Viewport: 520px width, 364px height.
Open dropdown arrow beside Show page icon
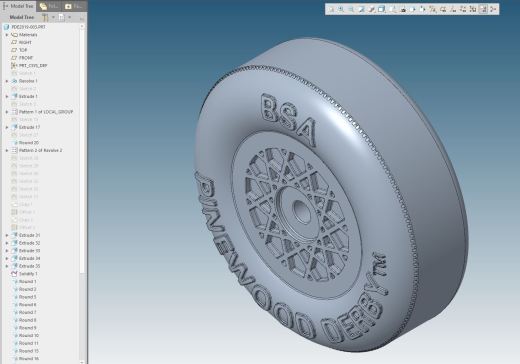coord(69,17)
